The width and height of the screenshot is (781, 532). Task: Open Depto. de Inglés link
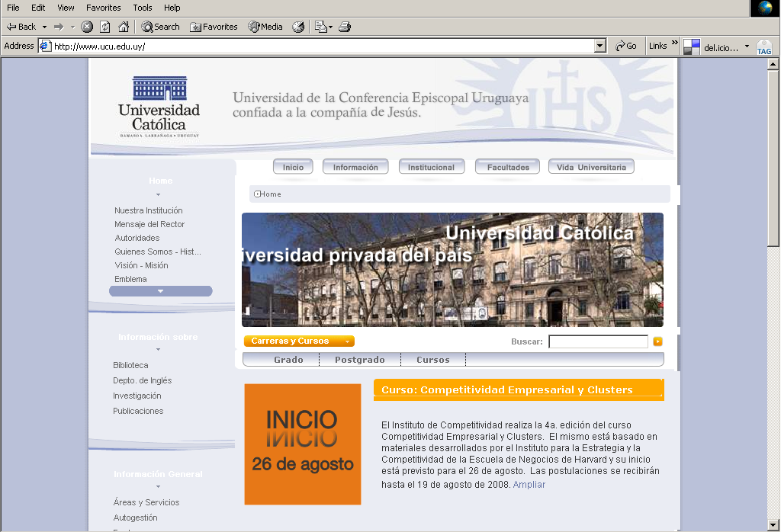pos(143,381)
